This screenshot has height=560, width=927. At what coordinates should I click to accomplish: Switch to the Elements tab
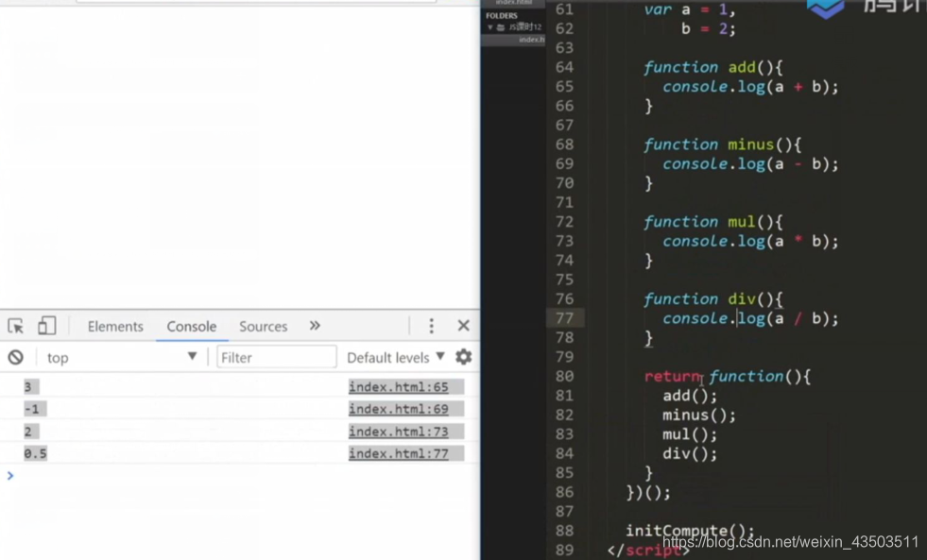[115, 326]
